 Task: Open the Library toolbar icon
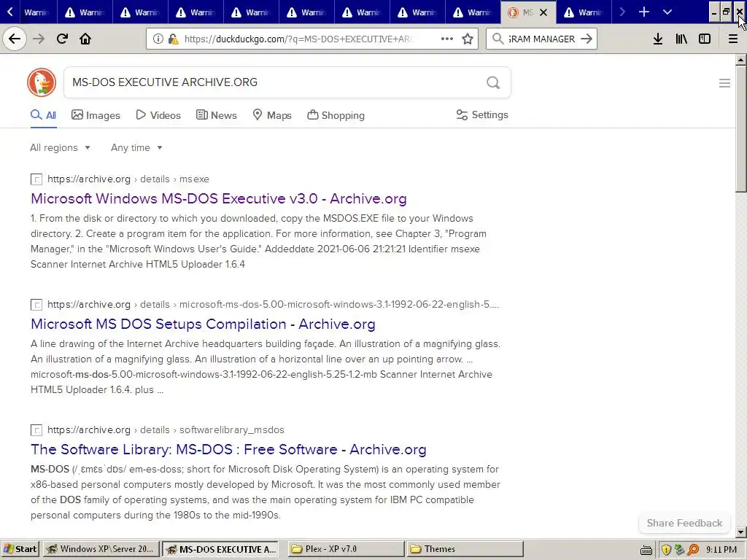click(x=681, y=39)
